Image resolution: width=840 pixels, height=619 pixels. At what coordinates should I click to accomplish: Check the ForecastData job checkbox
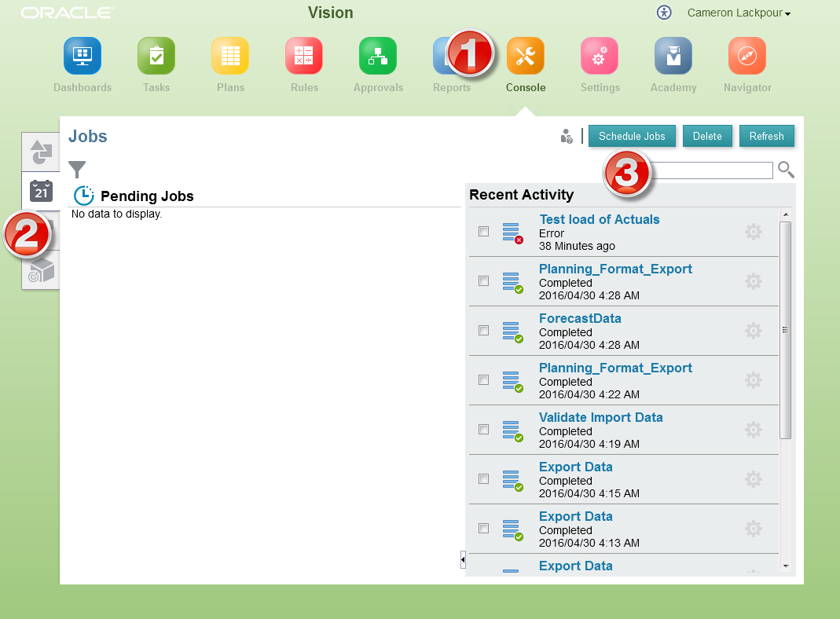[x=484, y=331]
